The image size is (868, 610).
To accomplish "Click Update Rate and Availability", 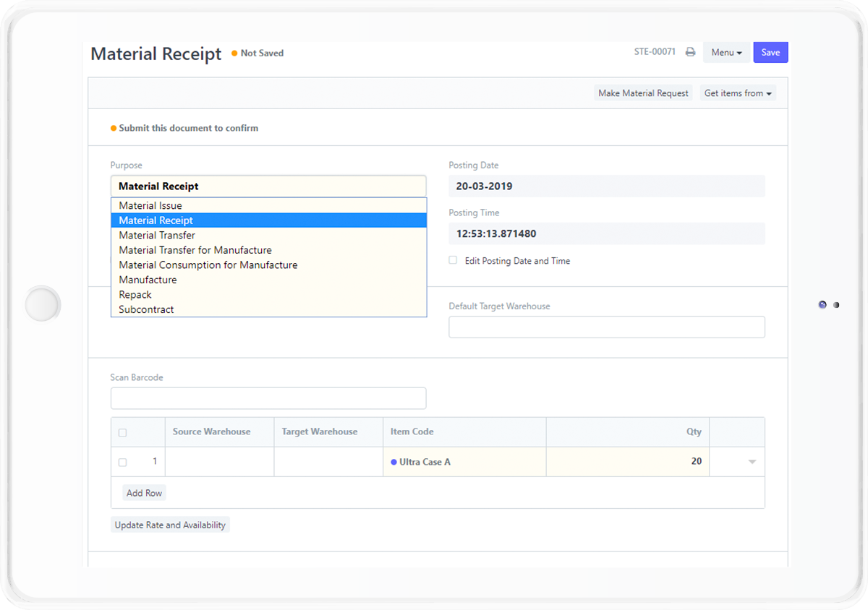I will coord(170,524).
